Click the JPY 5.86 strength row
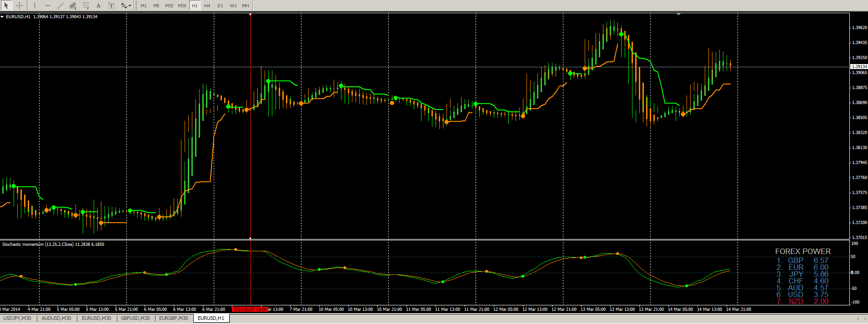868x324 pixels. click(803, 274)
